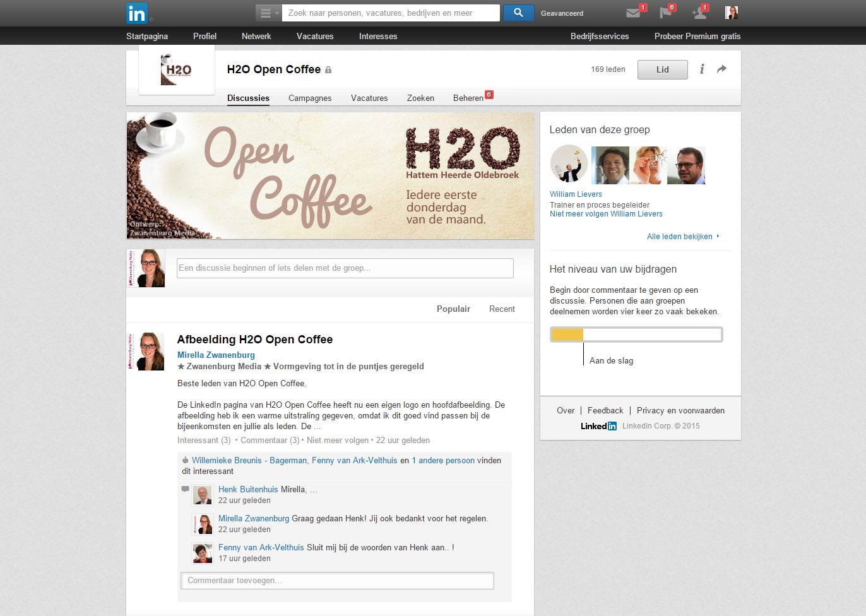Expand the search category dropdown
Screen dimensions: 866x616
pyautogui.click(x=268, y=13)
